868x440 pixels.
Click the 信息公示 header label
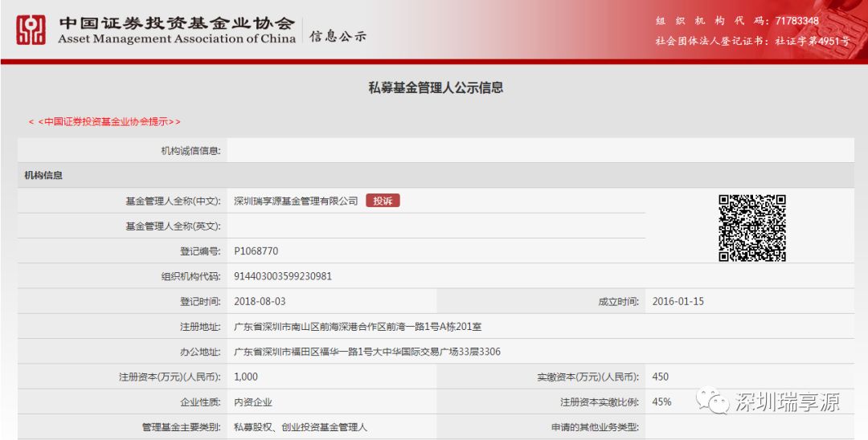pos(338,36)
